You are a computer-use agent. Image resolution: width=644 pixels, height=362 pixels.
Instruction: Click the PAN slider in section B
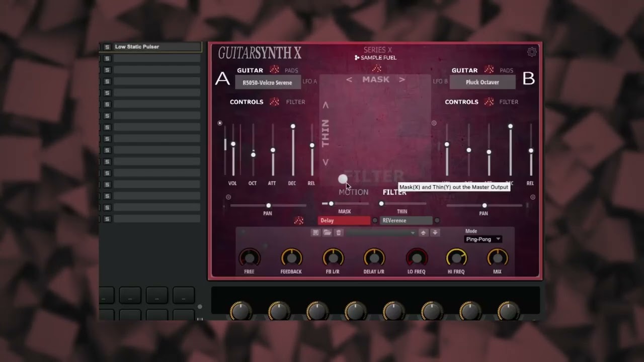(484, 206)
